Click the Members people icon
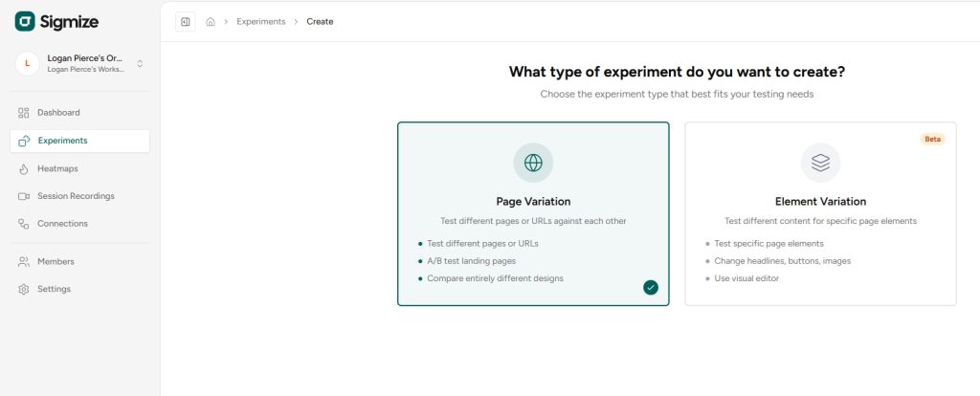Screen dimensions: 980x396 click(x=24, y=262)
